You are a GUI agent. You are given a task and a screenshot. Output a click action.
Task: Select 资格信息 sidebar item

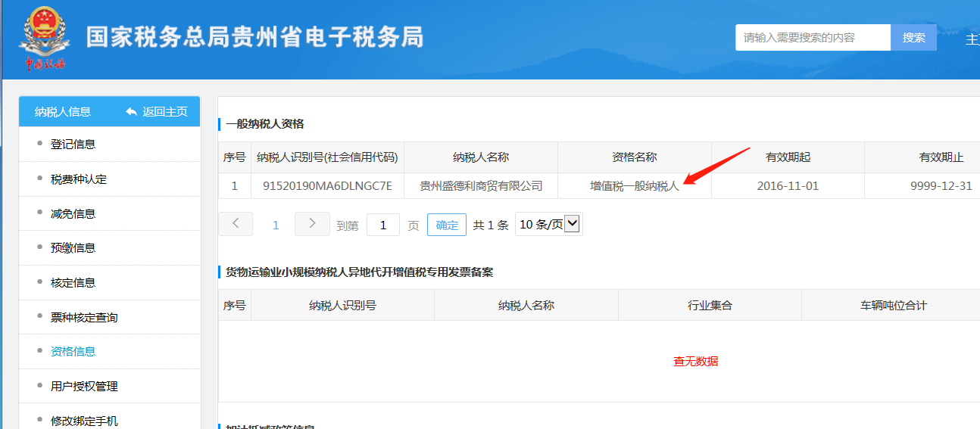(x=73, y=351)
